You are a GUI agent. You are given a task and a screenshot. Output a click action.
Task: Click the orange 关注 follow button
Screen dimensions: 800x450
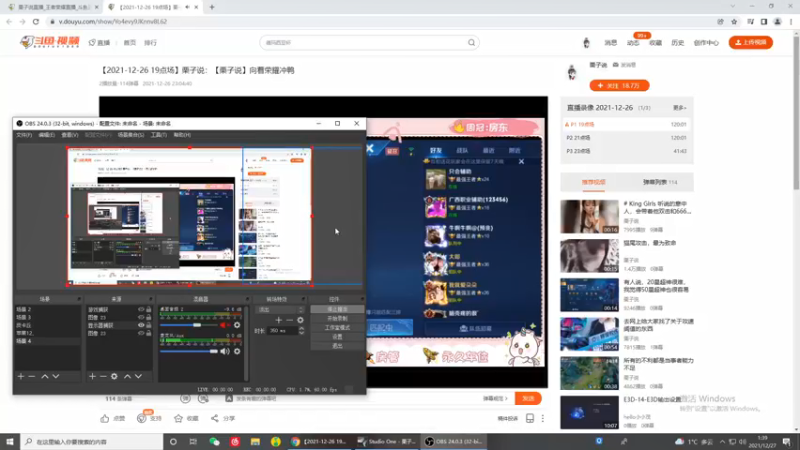619,86
